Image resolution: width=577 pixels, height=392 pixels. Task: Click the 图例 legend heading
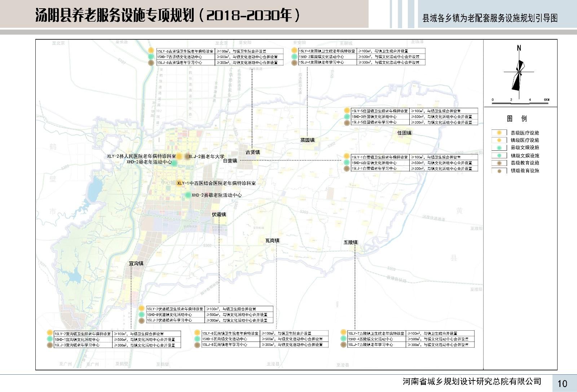517,119
